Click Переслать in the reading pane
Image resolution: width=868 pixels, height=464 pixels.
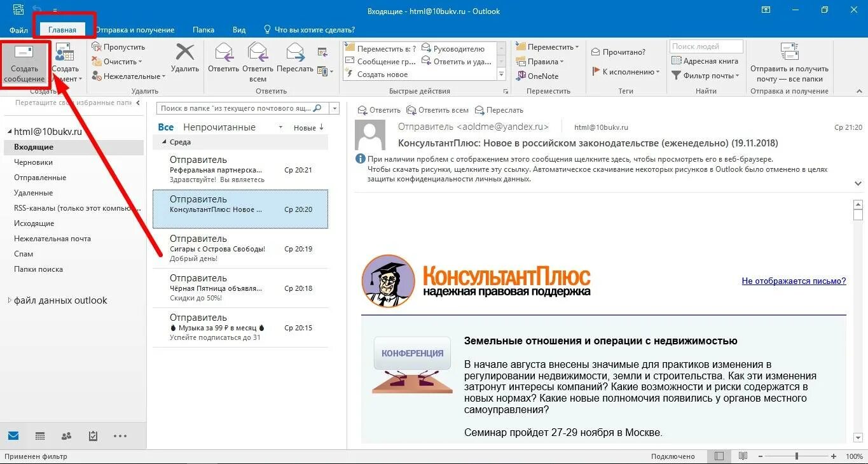click(x=499, y=110)
